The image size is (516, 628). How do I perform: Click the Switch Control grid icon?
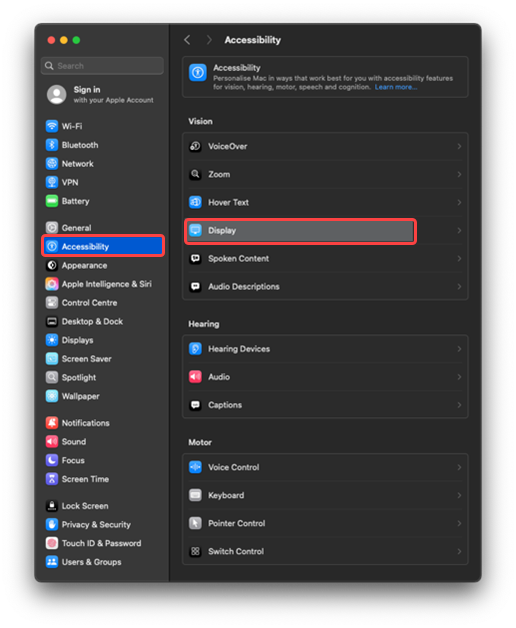tap(195, 552)
